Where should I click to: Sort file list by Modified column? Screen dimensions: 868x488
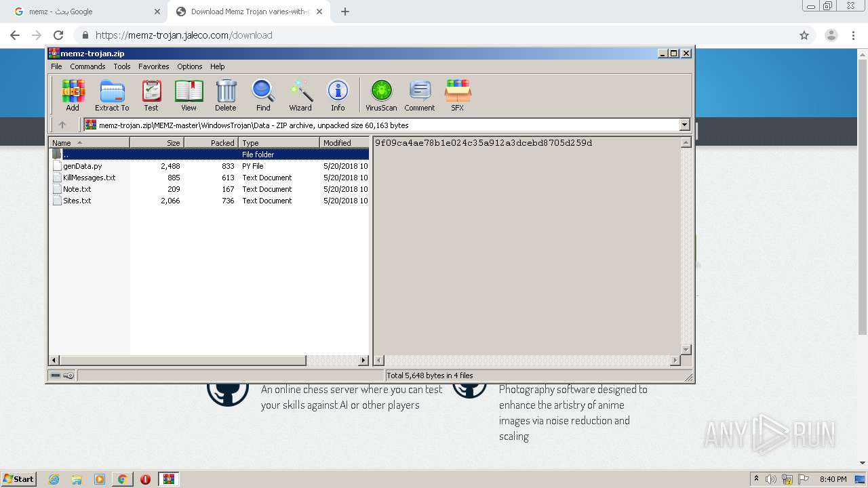(x=344, y=143)
